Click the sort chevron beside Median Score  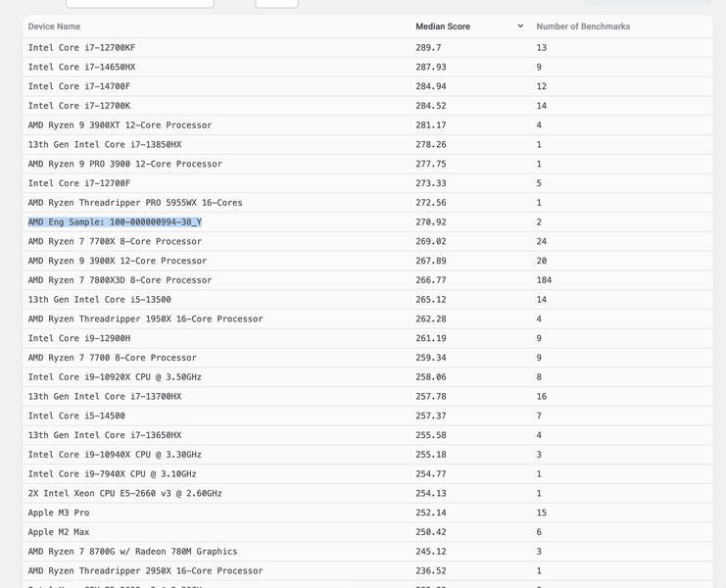pos(520,25)
